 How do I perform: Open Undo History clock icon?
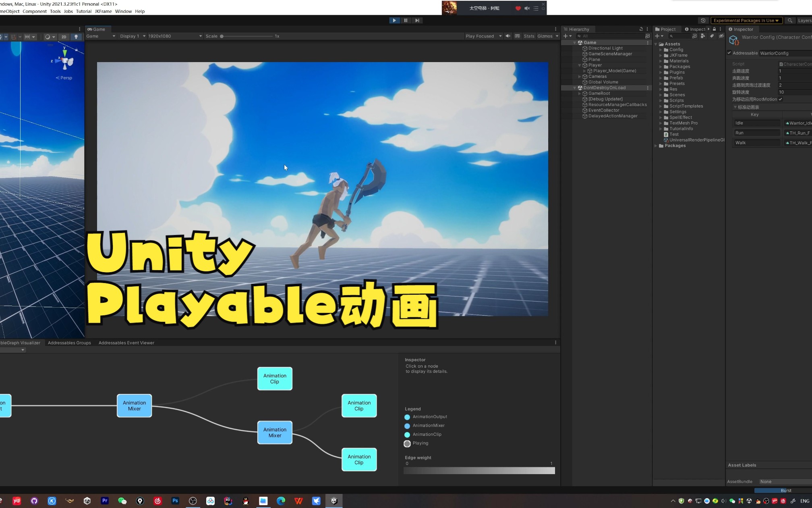click(x=703, y=21)
